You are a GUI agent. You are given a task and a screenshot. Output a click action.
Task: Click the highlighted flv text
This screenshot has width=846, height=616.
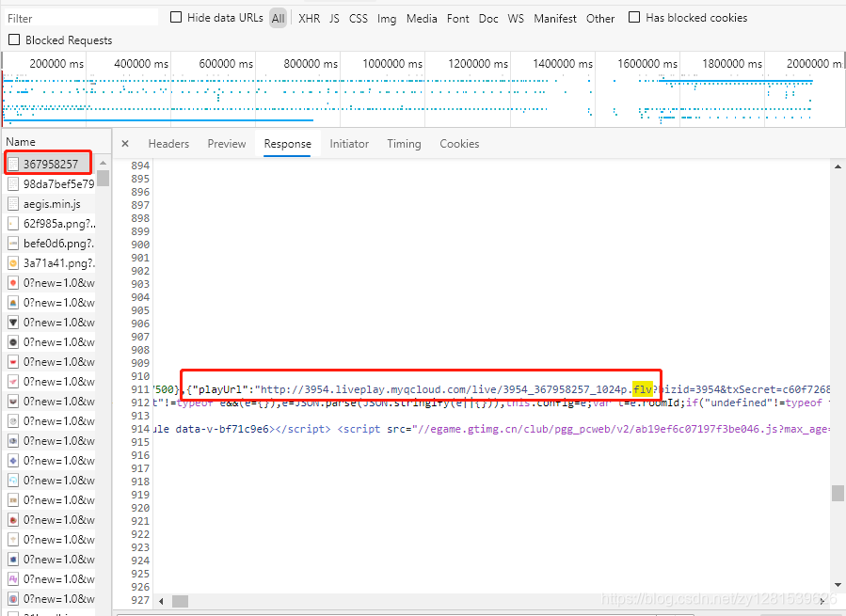coord(642,389)
